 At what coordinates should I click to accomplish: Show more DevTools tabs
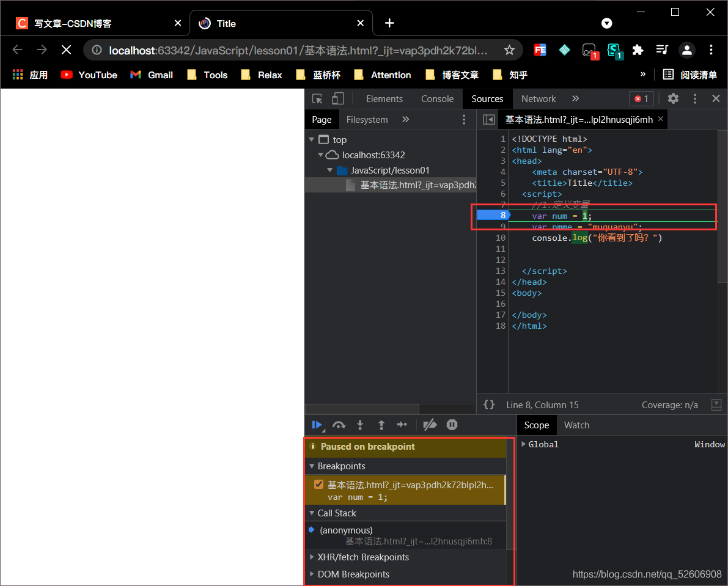[x=576, y=99]
